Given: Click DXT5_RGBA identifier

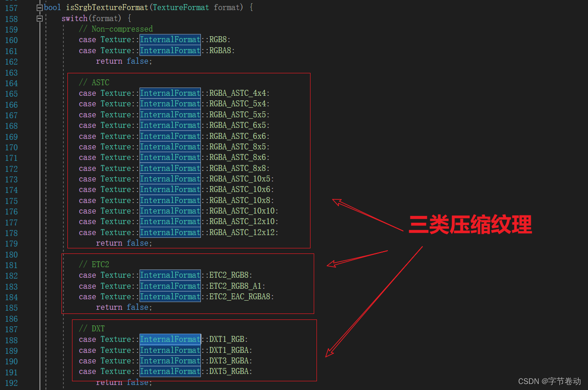Looking at the screenshot, I should click(229, 371).
